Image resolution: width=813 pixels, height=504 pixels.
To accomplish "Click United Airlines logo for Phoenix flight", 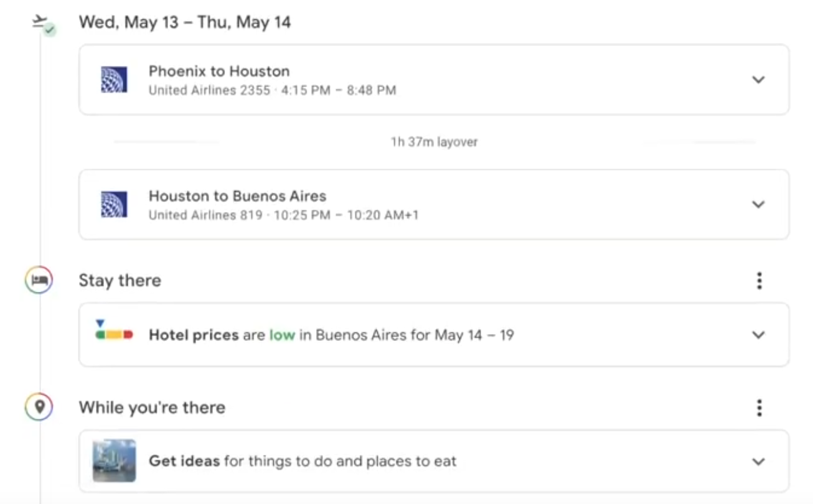I will coord(114,80).
